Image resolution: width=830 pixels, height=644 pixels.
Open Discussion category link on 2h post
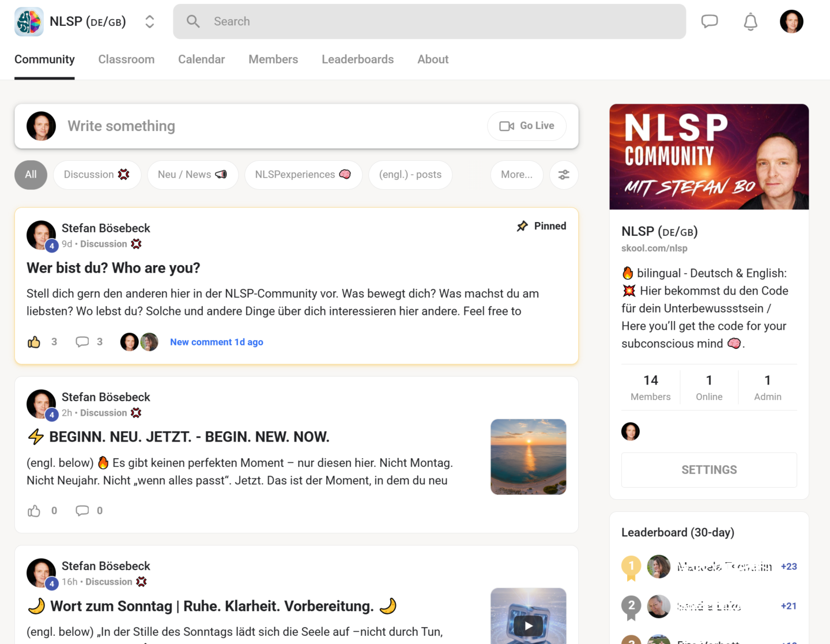[x=111, y=413]
